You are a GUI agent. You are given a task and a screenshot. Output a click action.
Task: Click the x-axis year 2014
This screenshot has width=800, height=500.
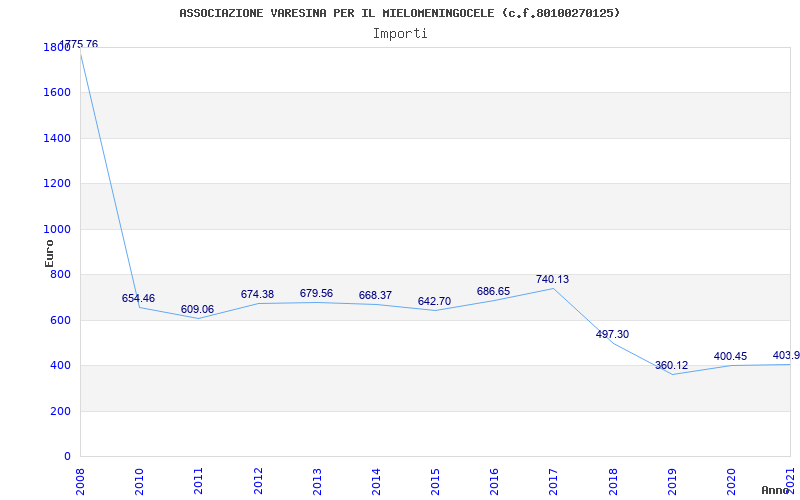376,482
